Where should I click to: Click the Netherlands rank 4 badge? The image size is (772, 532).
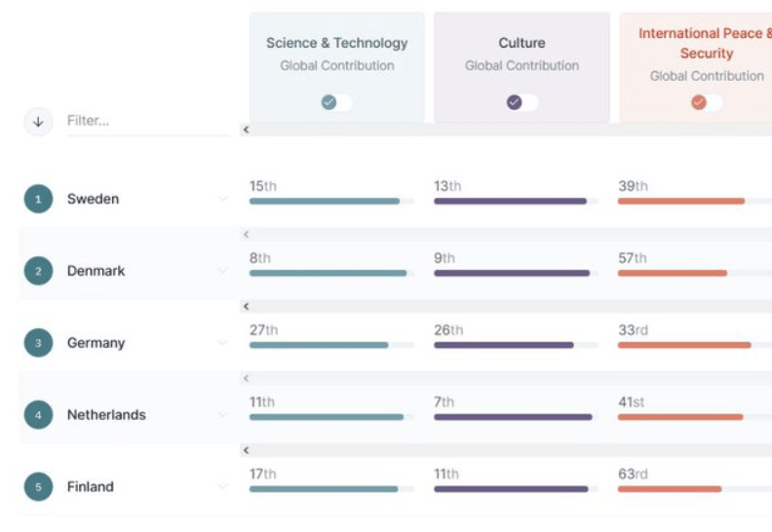38,415
